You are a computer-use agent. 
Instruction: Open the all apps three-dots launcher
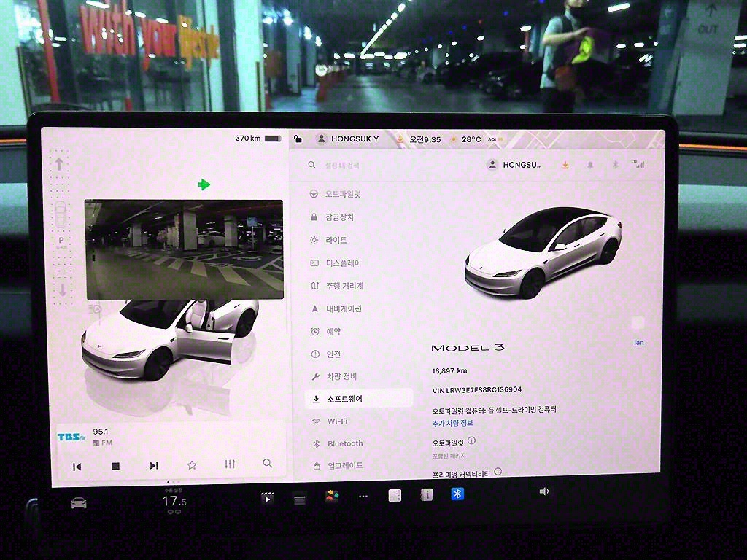363,497
